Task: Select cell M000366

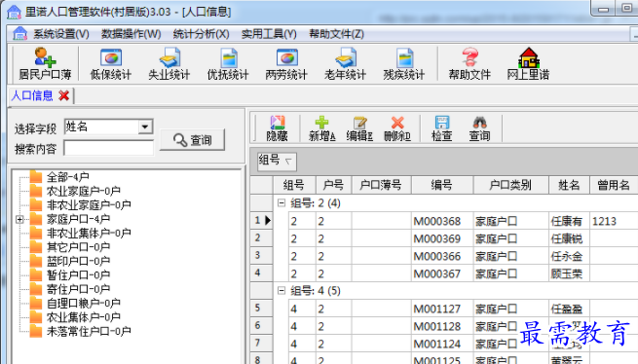Action: point(442,256)
